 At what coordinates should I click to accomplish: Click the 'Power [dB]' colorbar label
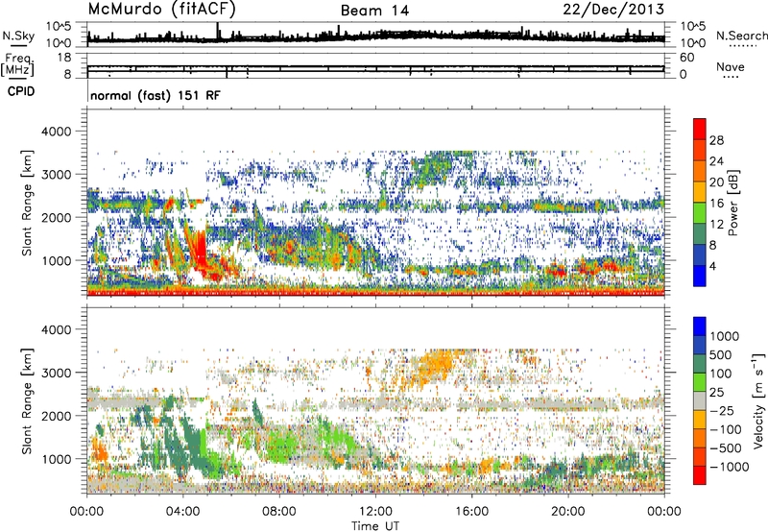[732, 203]
